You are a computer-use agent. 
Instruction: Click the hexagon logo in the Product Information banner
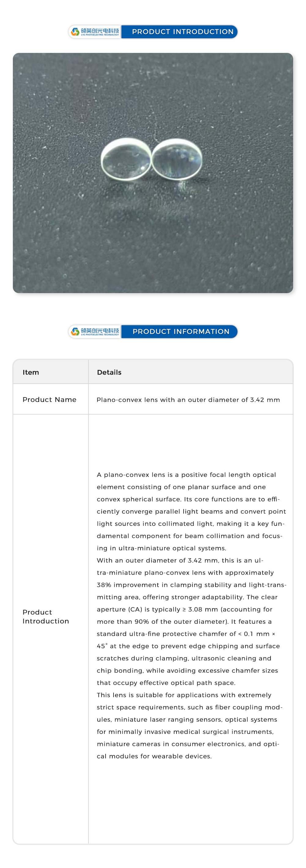point(75,332)
